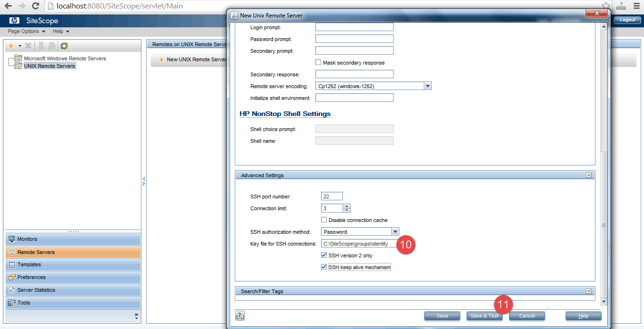
Task: Click the Monitors panel icon
Action: pos(12,239)
